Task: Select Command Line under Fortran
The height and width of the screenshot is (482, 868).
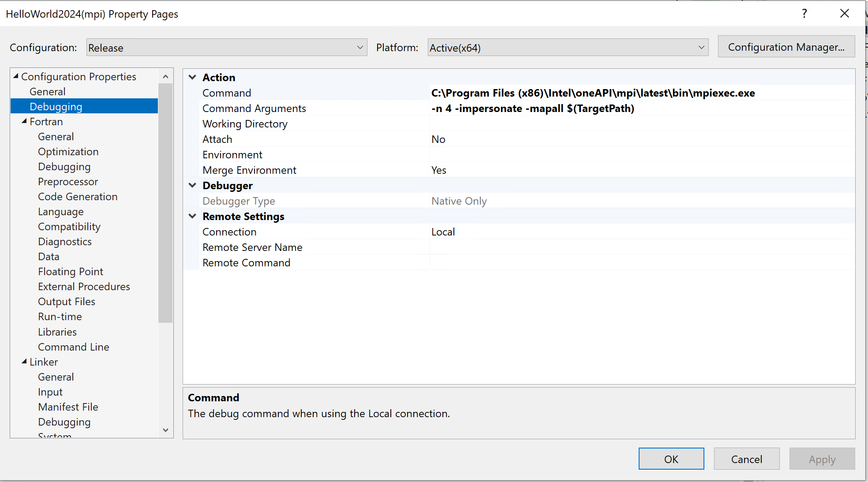Action: tap(73, 347)
